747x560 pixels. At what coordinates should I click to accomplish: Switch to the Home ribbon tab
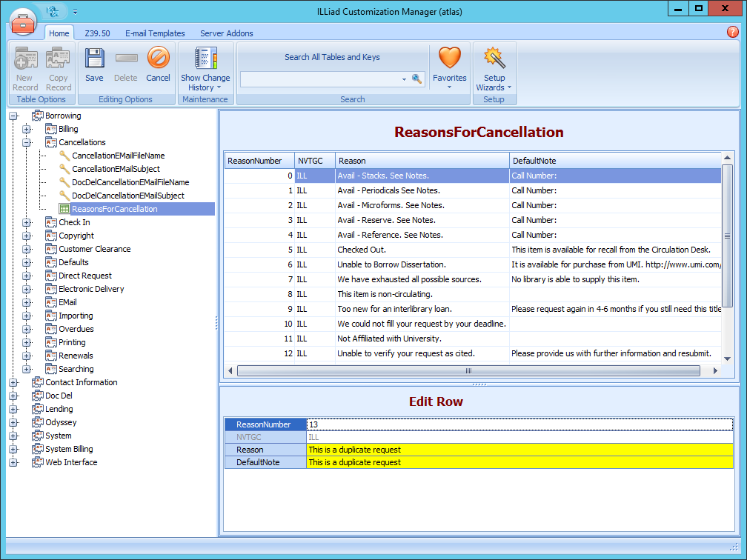59,33
